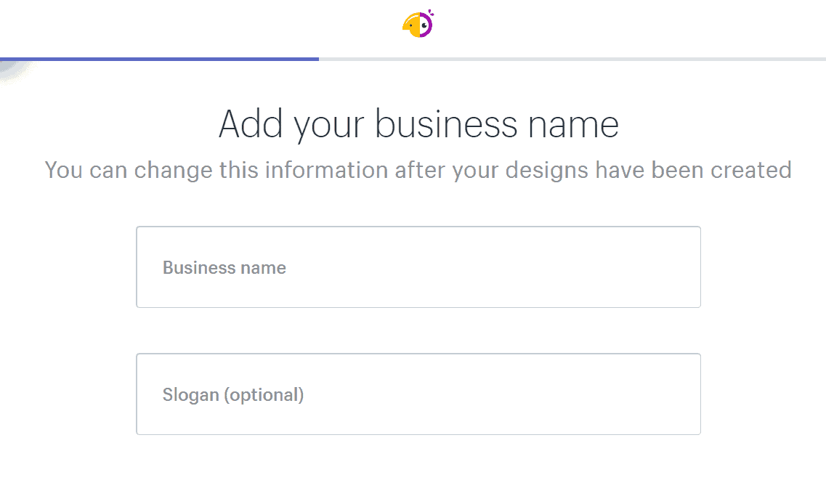Viewport: 826px width, 504px height.
Task: Select the yellow beak of the logo
Action: tap(405, 27)
